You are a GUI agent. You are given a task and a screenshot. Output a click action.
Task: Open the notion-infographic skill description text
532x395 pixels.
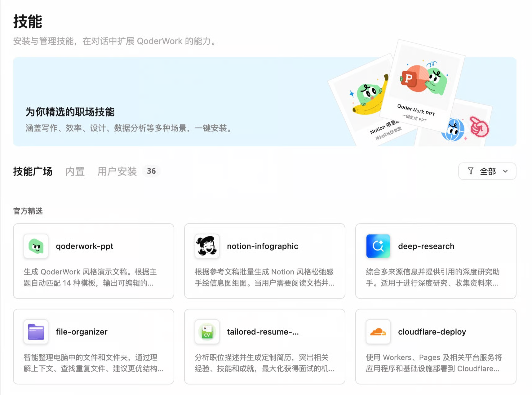pos(265,277)
